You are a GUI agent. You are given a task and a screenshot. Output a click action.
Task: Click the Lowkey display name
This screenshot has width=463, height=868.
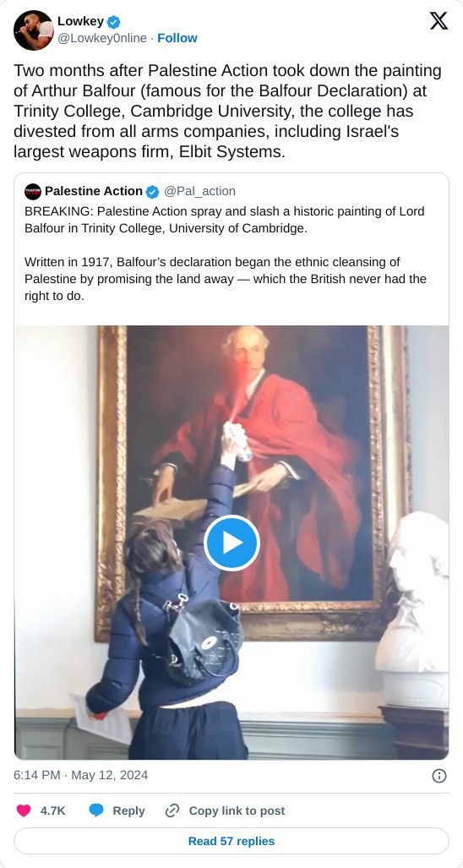81,22
